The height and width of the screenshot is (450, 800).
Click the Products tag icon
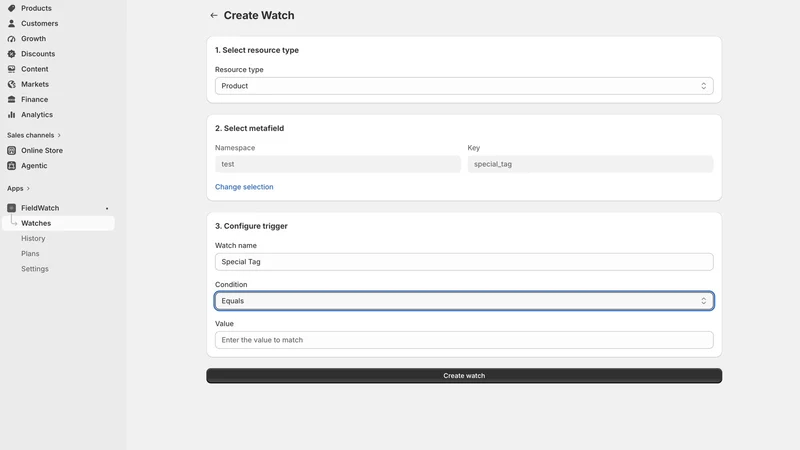tap(11, 8)
